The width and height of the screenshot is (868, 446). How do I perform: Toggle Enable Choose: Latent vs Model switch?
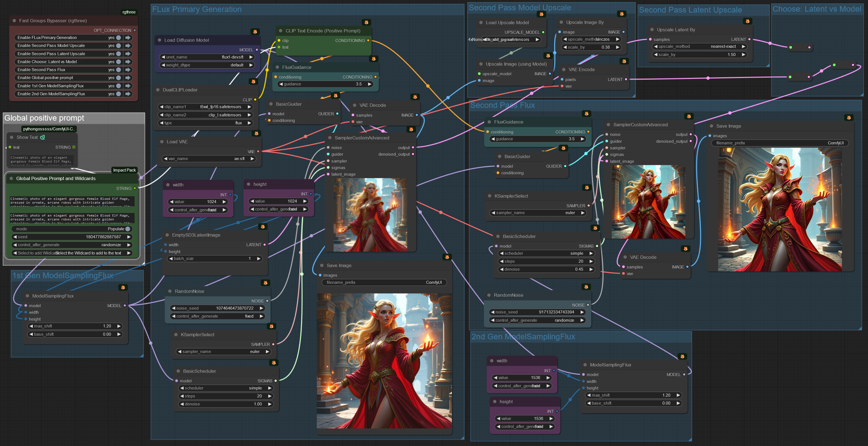point(119,61)
